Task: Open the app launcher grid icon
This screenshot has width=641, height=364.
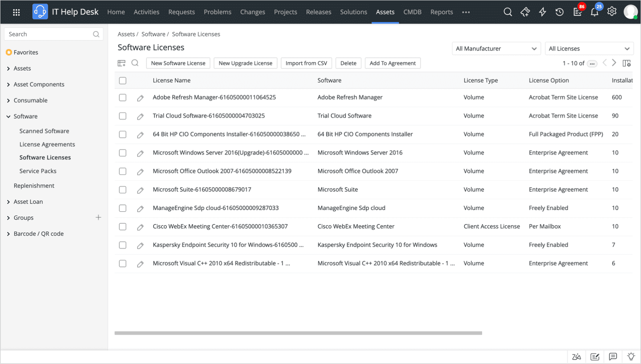Action: click(x=16, y=12)
